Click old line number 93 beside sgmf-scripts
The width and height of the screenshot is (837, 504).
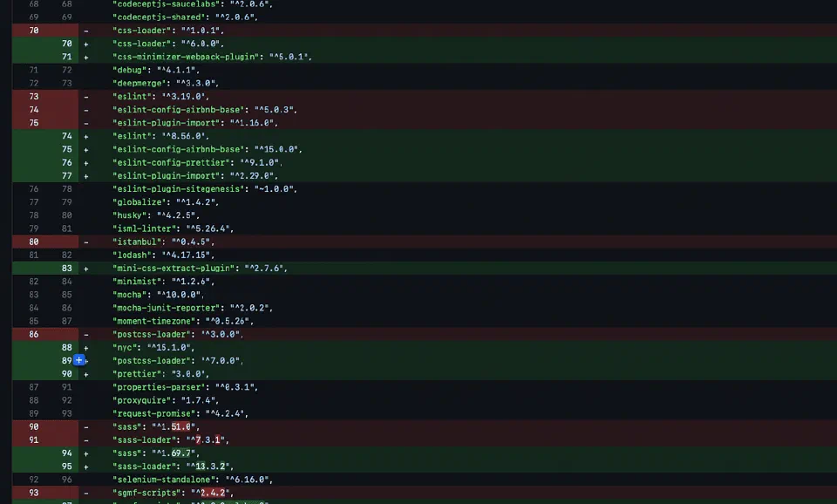34,493
